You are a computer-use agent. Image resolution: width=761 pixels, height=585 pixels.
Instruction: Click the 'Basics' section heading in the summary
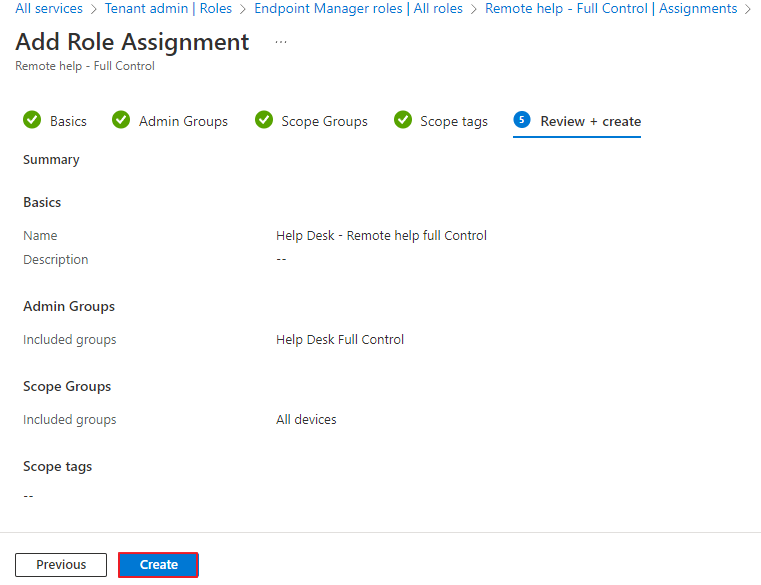pyautogui.click(x=42, y=202)
